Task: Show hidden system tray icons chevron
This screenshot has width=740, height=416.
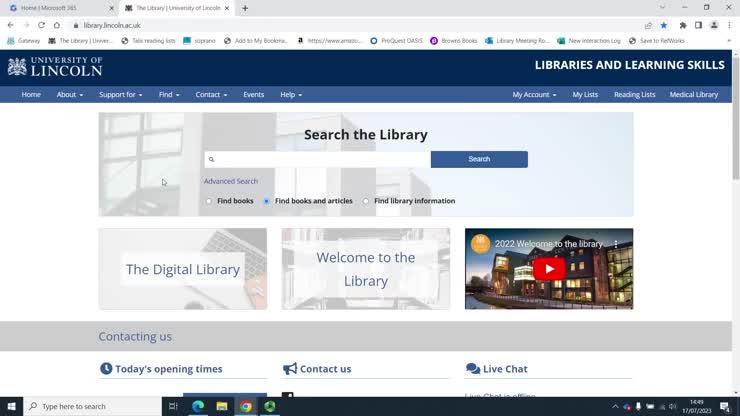Action: pos(615,406)
